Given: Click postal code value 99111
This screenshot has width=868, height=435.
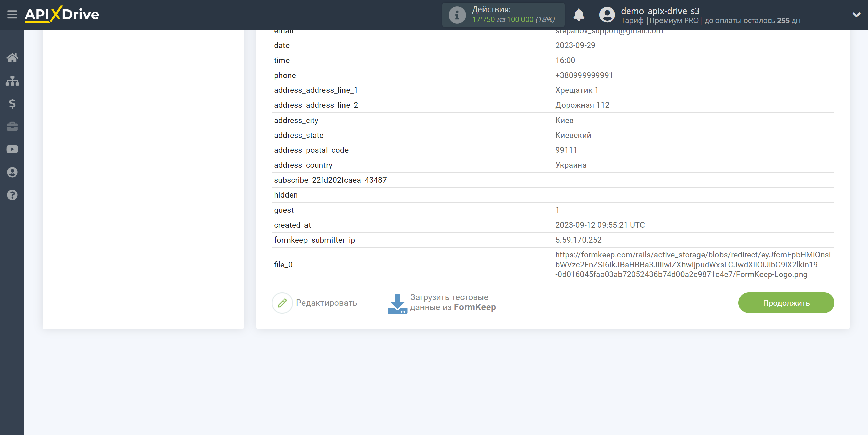Looking at the screenshot, I should coord(566,150).
